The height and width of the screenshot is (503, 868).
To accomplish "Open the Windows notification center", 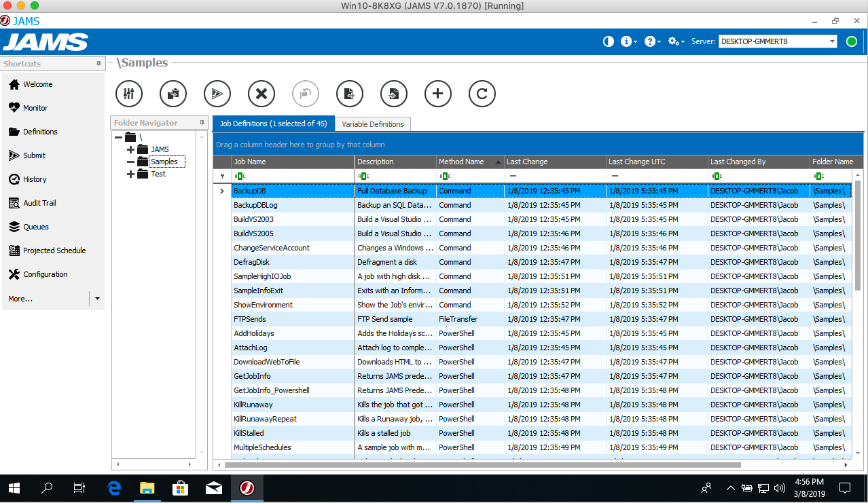I will tap(845, 487).
